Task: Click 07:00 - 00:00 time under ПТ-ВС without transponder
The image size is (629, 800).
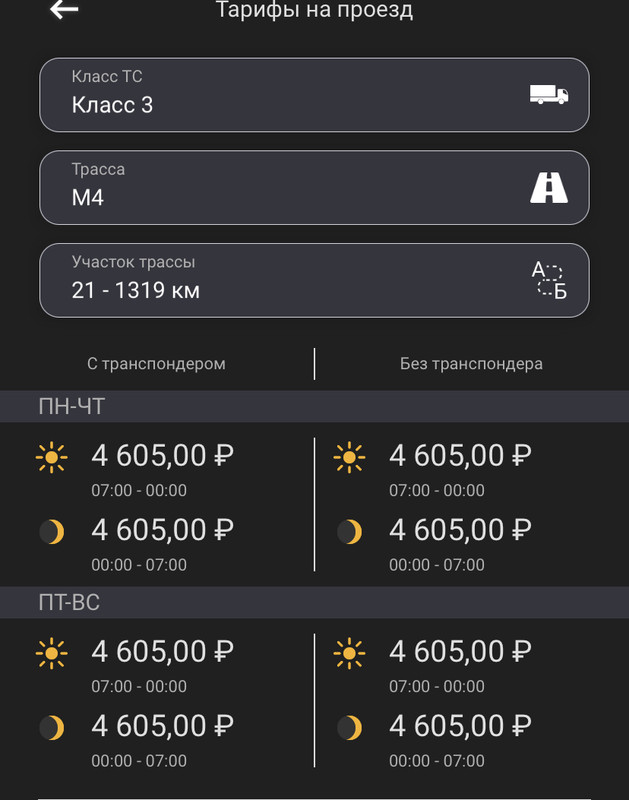Action: 437,686
